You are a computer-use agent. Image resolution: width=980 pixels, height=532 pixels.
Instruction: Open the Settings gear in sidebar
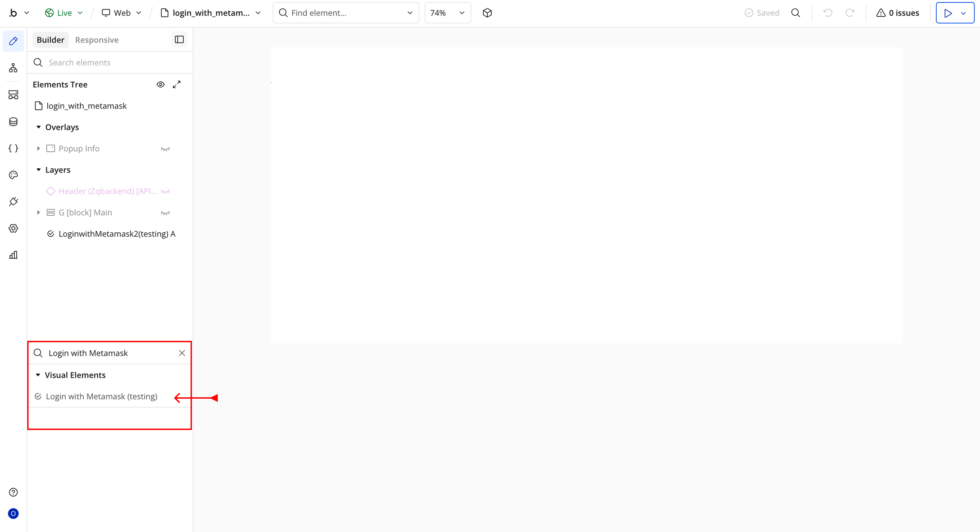pos(13,228)
